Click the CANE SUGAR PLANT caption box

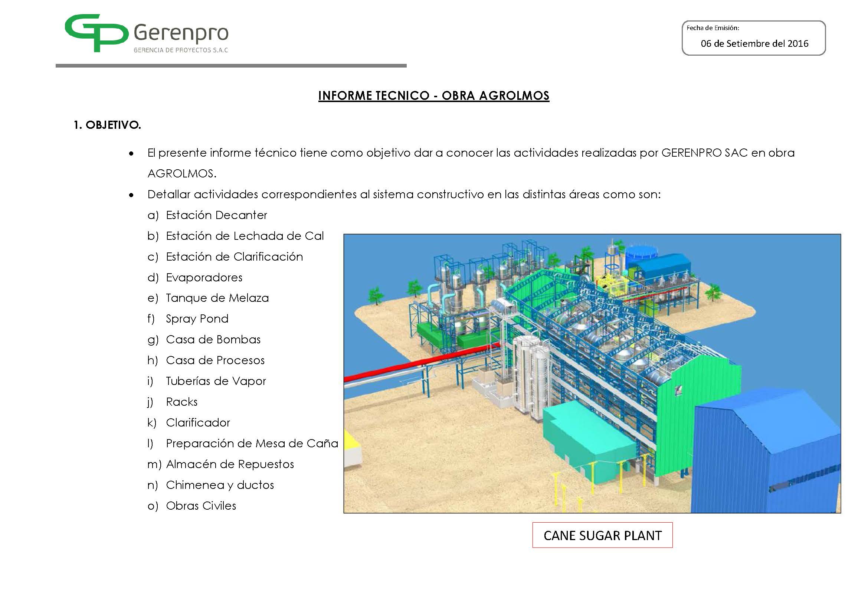pyautogui.click(x=602, y=535)
